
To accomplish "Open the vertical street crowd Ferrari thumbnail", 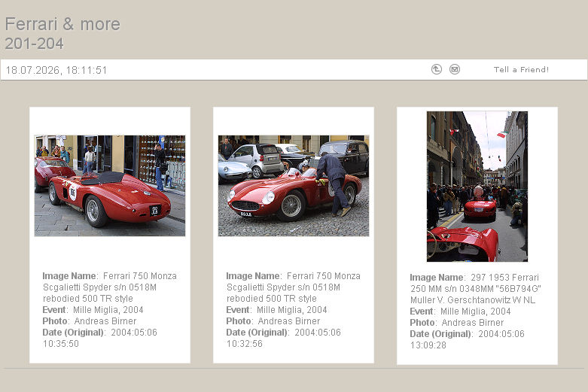I will click(477, 187).
